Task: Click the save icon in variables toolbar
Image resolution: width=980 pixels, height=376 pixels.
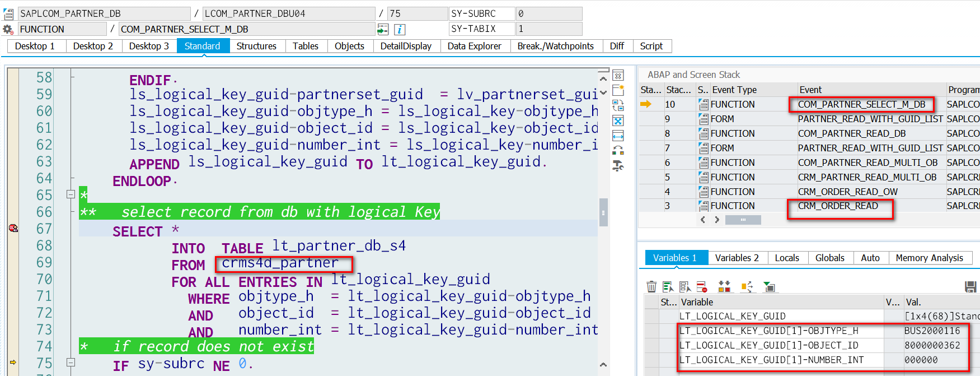Action: pos(971,287)
